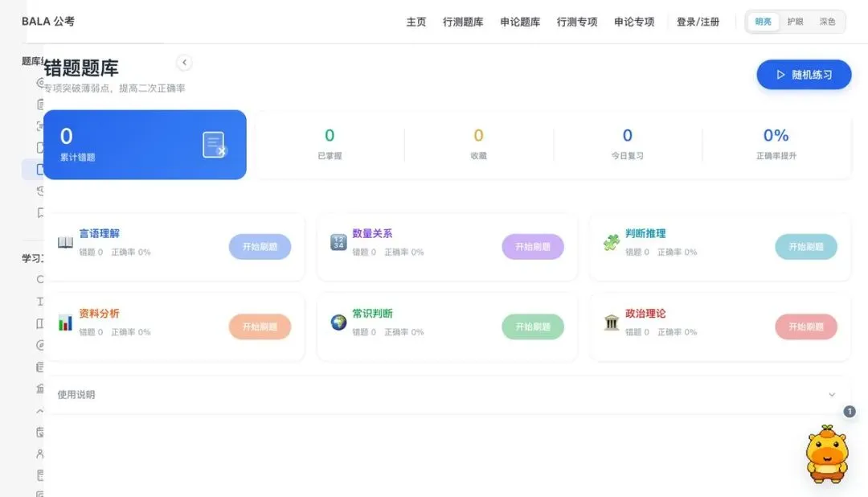
Task: Collapse the sidebar with the chevron button
Action: pyautogui.click(x=184, y=62)
